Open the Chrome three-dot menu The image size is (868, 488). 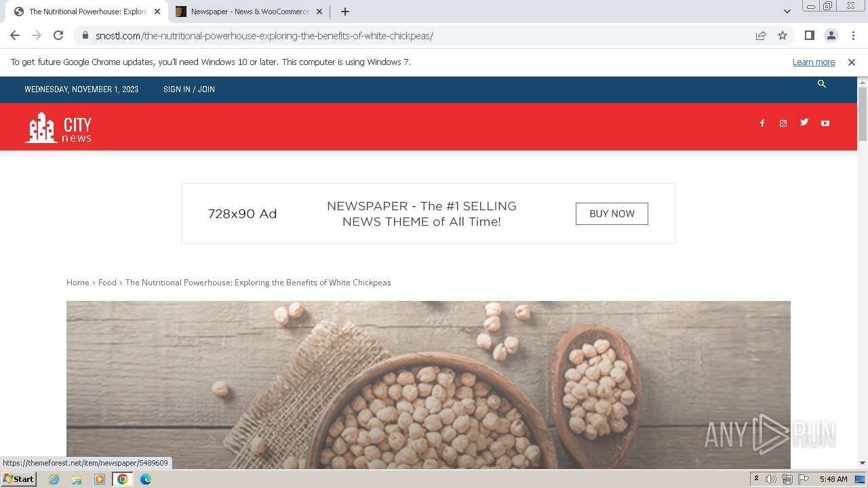tap(853, 35)
